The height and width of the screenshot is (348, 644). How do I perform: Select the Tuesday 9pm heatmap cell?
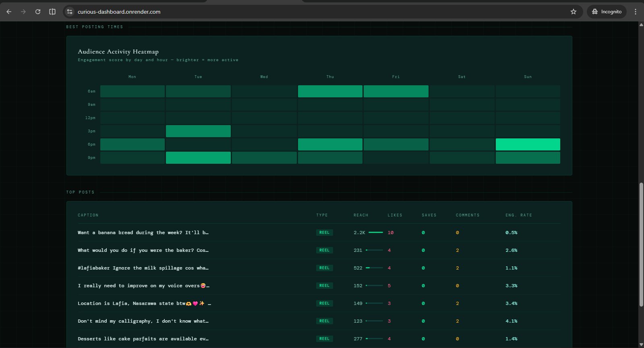click(x=198, y=158)
